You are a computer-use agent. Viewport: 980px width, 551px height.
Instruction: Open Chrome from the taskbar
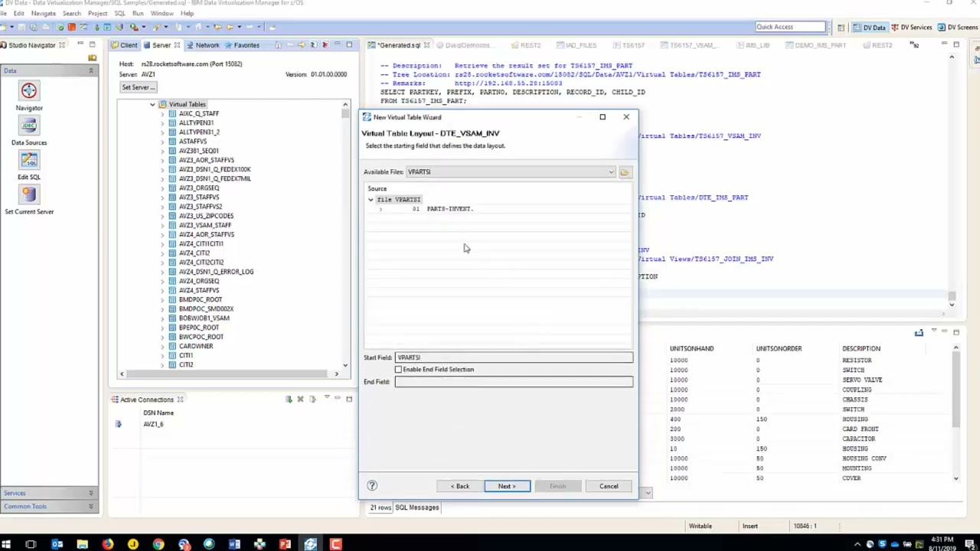pyautogui.click(x=158, y=544)
